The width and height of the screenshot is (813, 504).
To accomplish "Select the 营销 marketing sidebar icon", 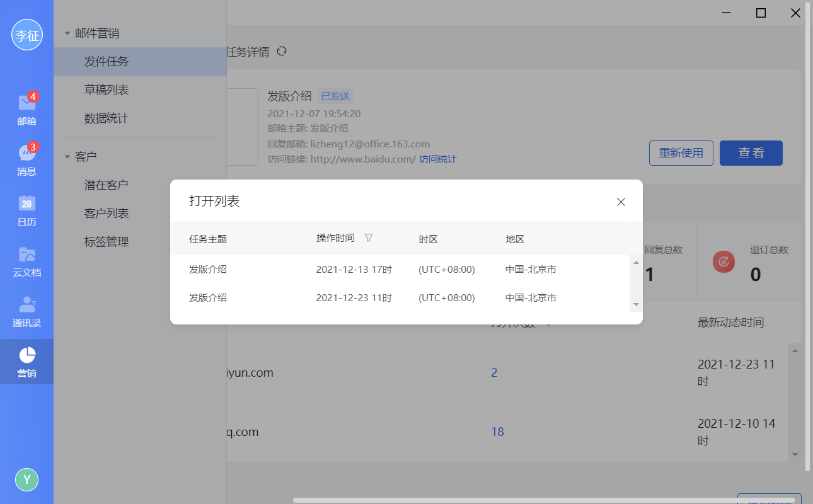I will 26,360.
